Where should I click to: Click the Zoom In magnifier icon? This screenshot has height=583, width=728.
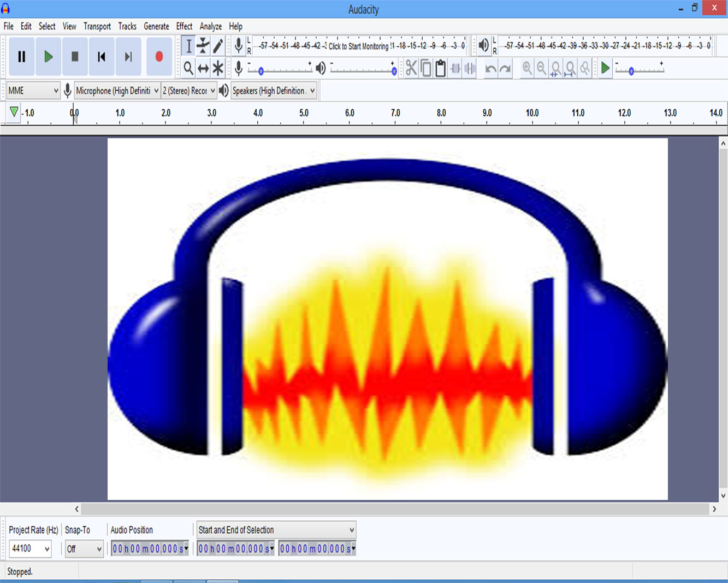tap(527, 68)
